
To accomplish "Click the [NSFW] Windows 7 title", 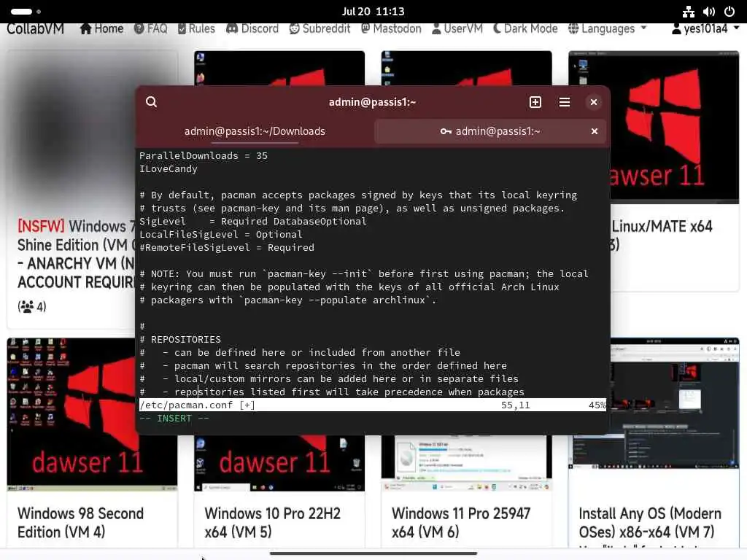I will pyautogui.click(x=76, y=254).
